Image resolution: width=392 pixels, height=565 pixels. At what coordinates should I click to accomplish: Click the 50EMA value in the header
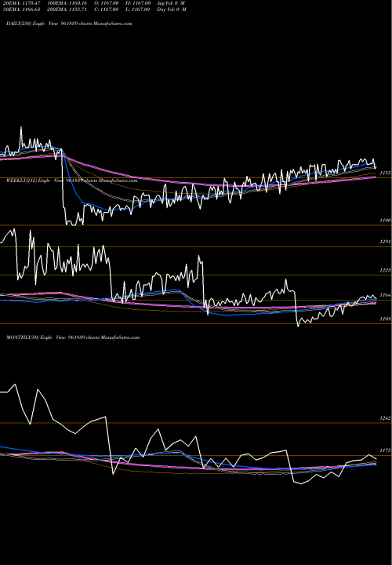pyautogui.click(x=22, y=9)
